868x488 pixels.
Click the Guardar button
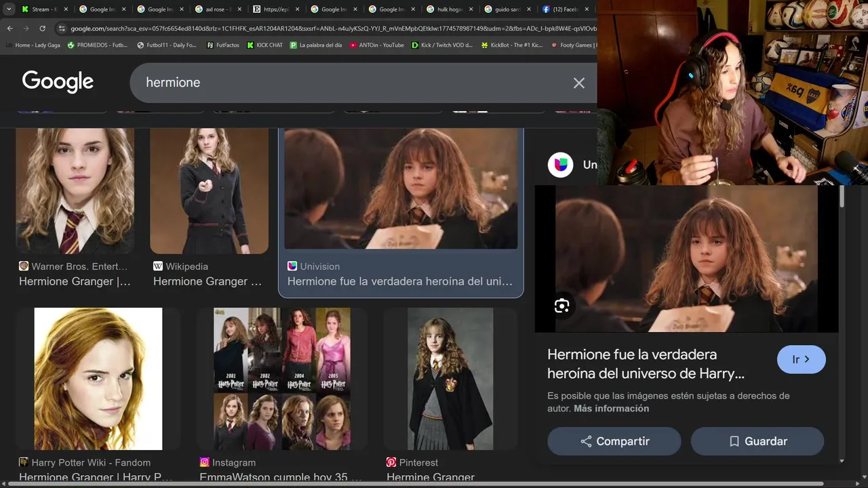point(757,441)
